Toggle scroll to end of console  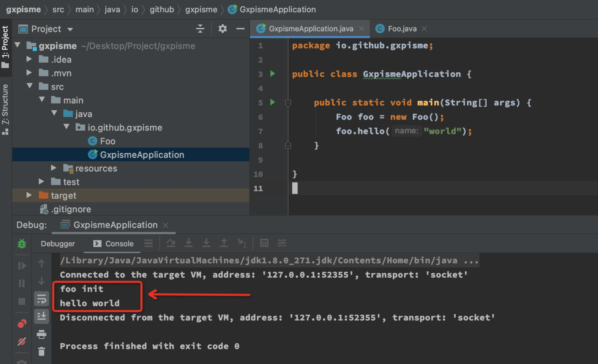pos(41,317)
